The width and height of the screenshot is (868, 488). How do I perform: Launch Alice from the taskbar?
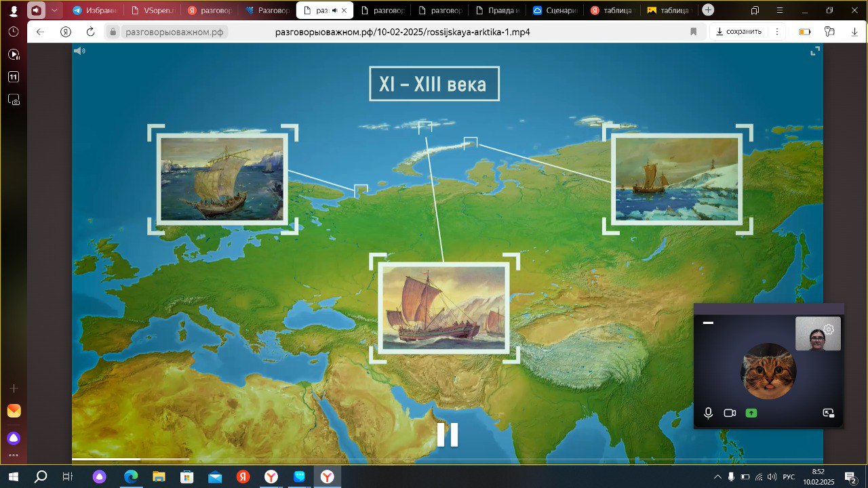pos(100,476)
